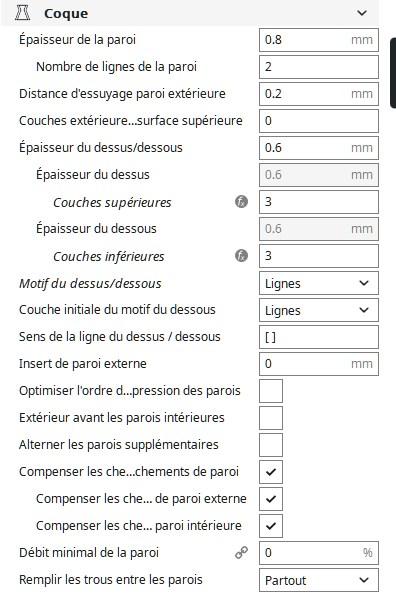Image resolution: width=396 pixels, height=595 pixels.
Task: Click the formula icon beside Couches inférieures
Action: pyautogui.click(x=241, y=256)
